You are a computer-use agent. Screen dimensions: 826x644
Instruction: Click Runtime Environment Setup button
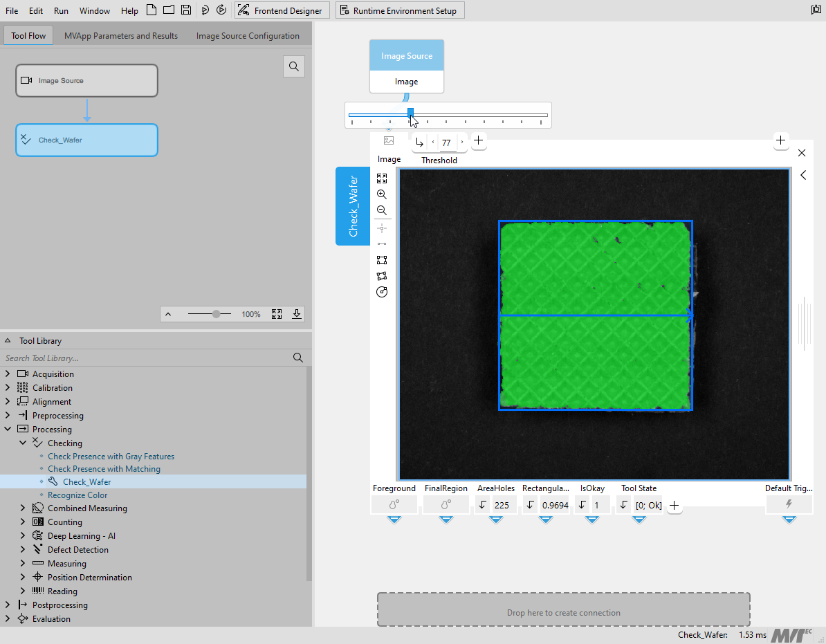(x=399, y=10)
